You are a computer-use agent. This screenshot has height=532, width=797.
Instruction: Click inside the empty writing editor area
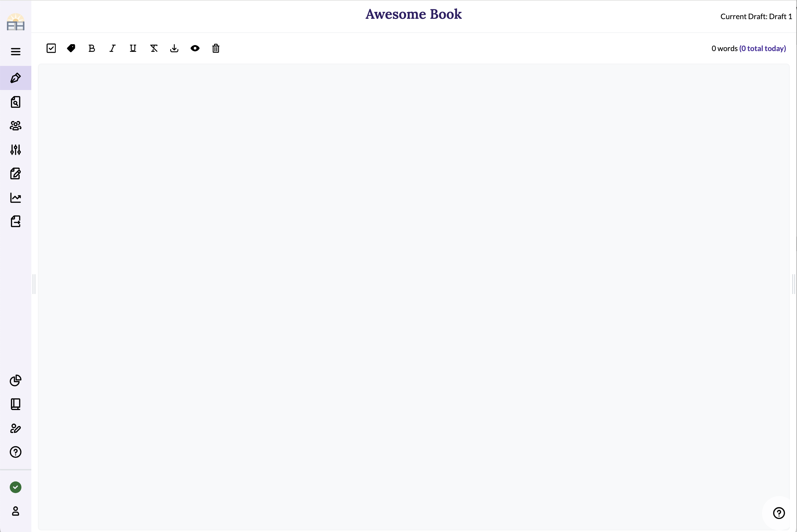[x=414, y=297]
